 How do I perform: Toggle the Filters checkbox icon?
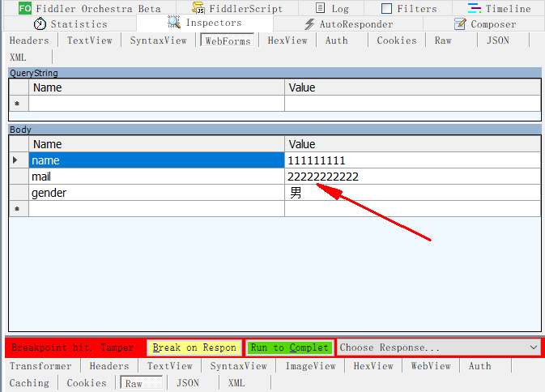pos(386,8)
